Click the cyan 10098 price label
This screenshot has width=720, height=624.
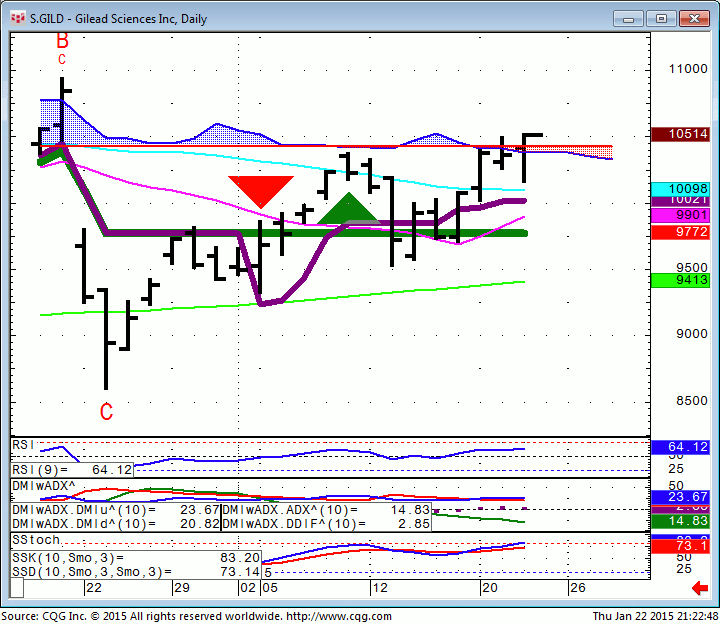point(681,188)
